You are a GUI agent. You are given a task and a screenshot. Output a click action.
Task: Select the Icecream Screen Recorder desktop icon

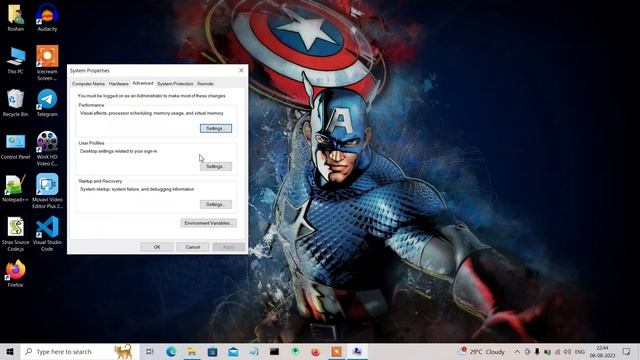(x=47, y=63)
